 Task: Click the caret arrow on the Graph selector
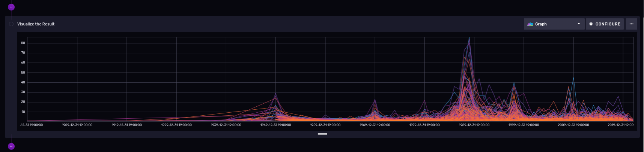point(579,24)
